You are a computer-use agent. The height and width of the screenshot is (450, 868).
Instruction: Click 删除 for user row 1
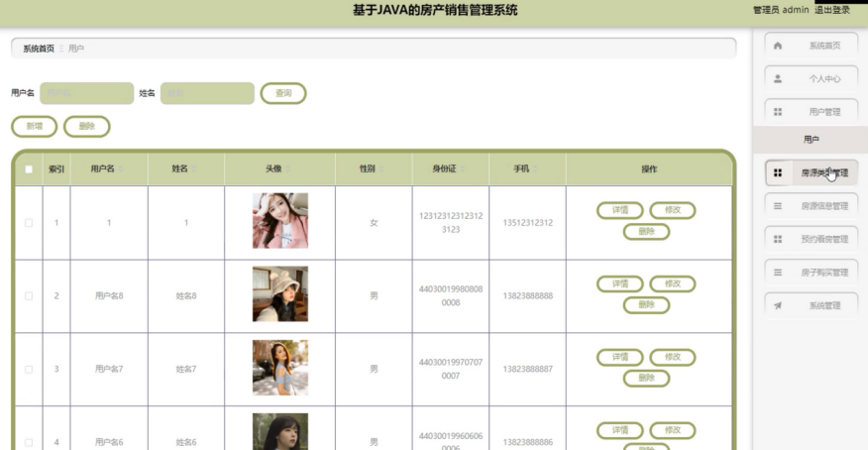[647, 231]
